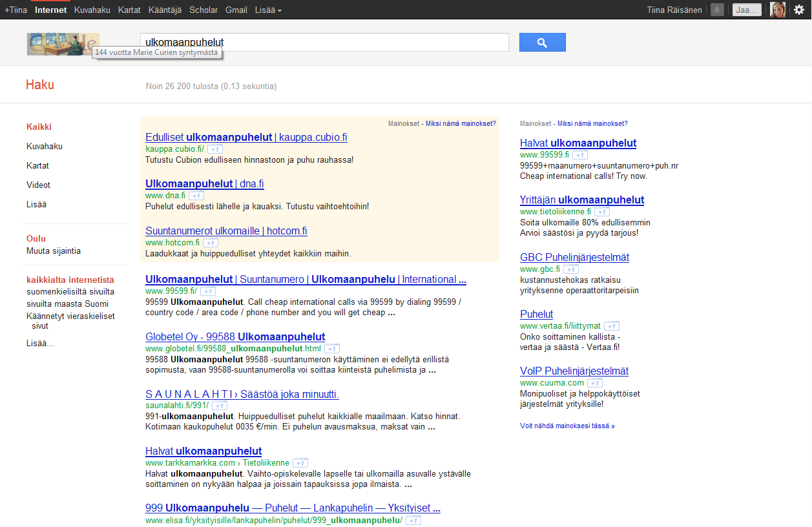Click Miksi nämä mainokset? above right ads
This screenshot has height=527, width=812.
click(x=592, y=123)
